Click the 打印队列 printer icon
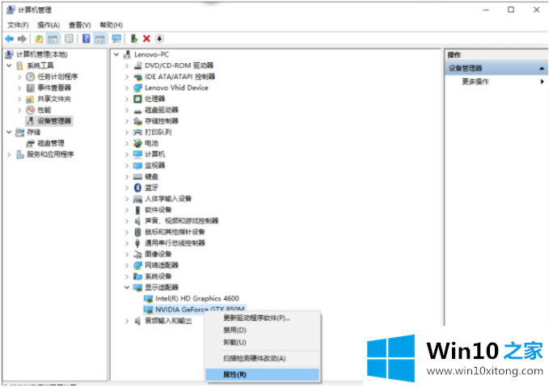Screen dimensions: 553x392 point(138,133)
